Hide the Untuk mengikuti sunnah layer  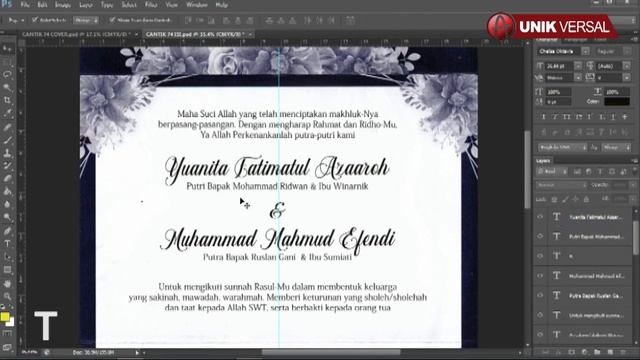tap(540, 315)
